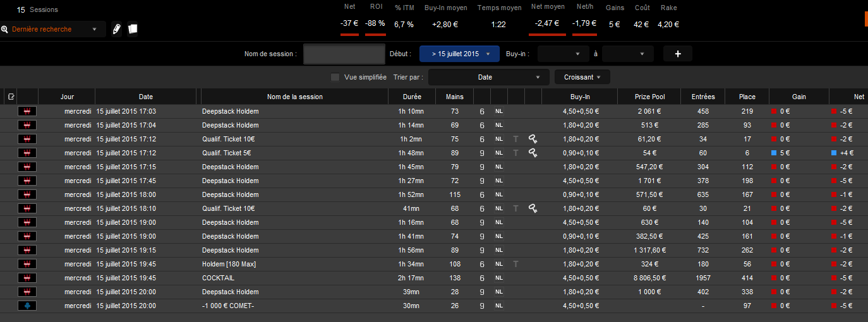Sort by the Date column header
This screenshot has width=868, height=322.
(x=146, y=97)
